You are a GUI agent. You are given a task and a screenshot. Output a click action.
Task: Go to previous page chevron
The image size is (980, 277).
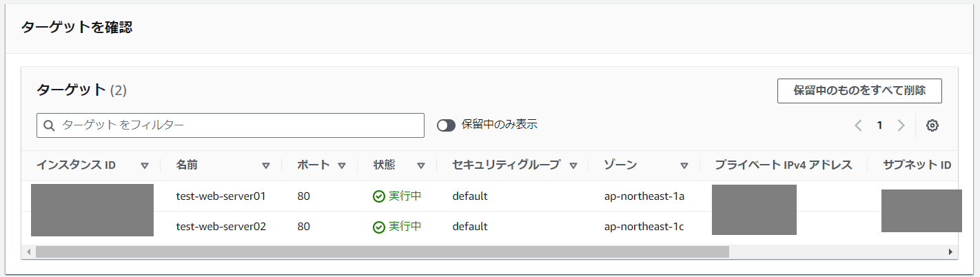[x=858, y=125]
